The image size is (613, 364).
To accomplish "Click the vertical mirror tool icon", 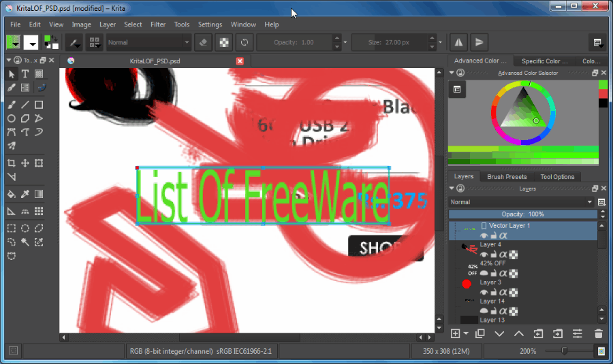I will click(x=479, y=42).
